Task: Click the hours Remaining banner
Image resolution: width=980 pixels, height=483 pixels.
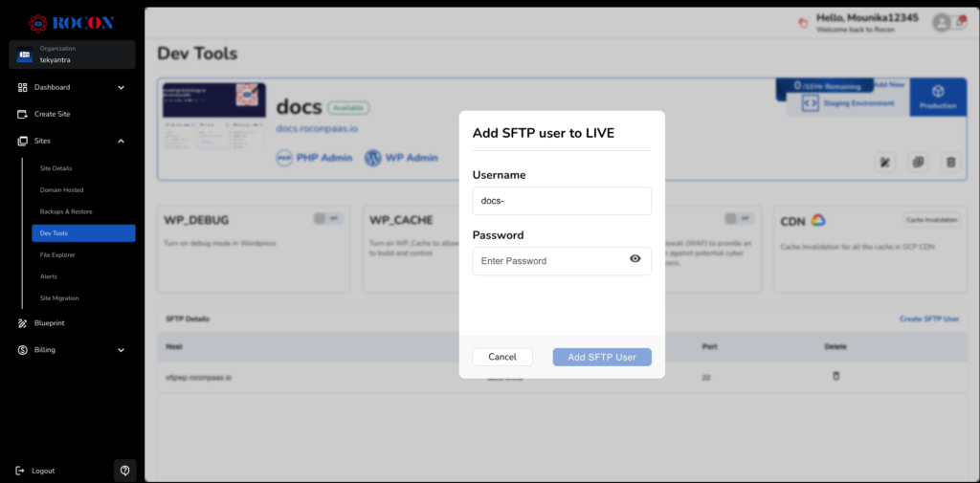Action: (x=823, y=86)
